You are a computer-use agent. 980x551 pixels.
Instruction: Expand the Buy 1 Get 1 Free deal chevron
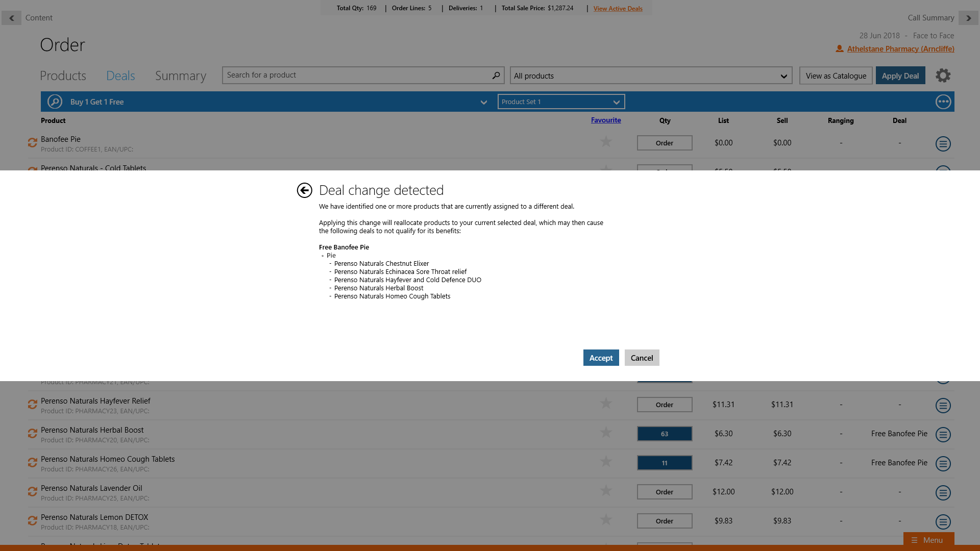point(483,102)
